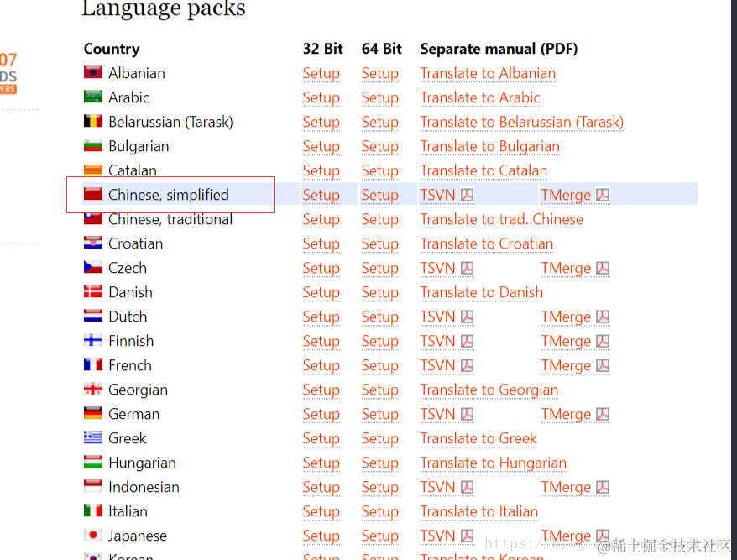Viewport: 737px width, 560px height.
Task: Download 64 Bit Setup for German
Action: pos(379,414)
